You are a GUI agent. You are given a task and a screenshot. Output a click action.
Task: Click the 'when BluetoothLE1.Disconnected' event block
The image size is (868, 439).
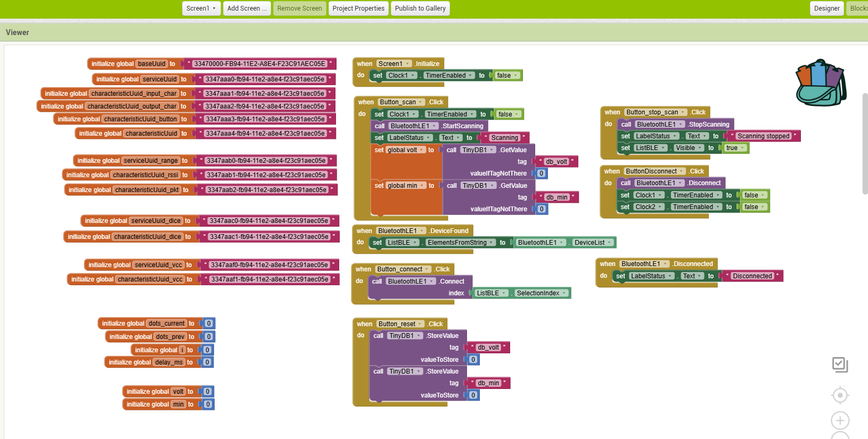(656, 264)
